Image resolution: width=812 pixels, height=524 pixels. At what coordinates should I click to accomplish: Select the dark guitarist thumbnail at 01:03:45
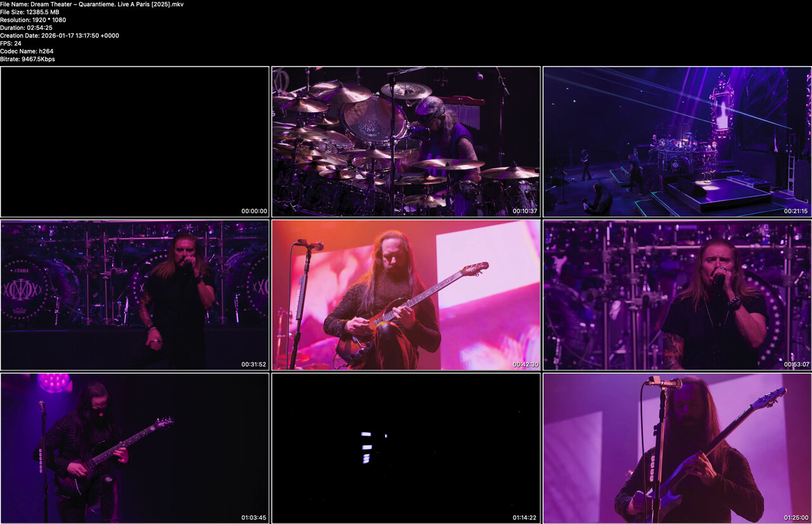point(134,448)
